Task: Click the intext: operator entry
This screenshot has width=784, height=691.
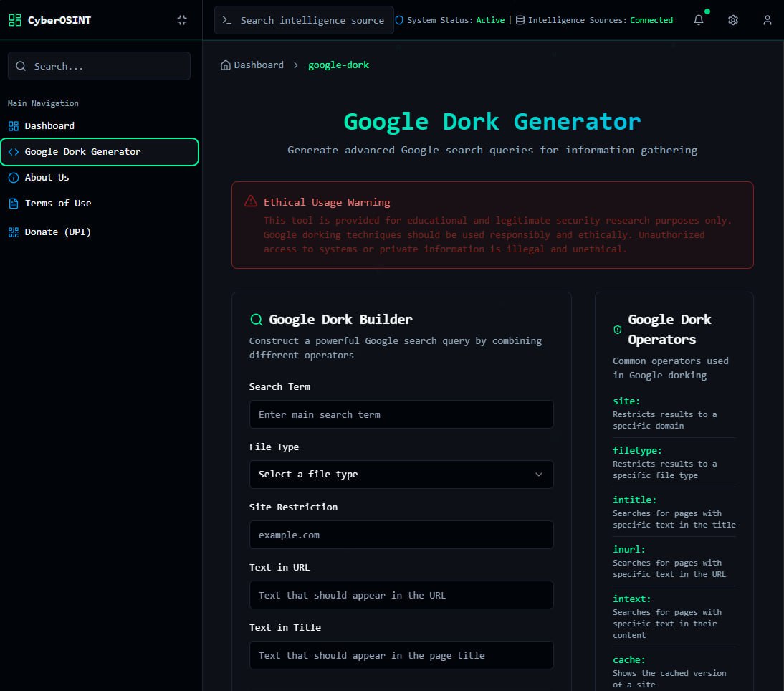Action: coord(674,616)
